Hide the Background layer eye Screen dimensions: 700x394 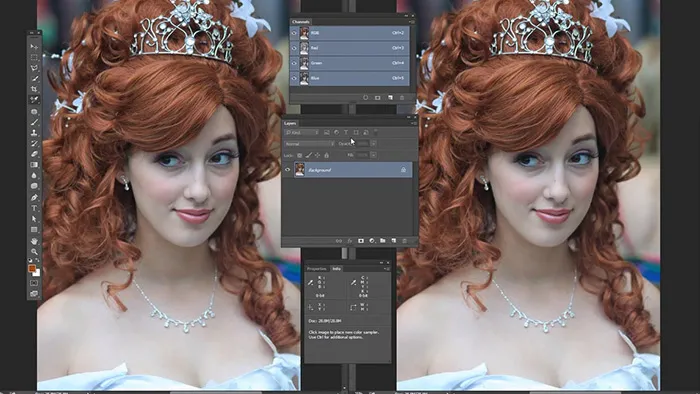point(288,170)
